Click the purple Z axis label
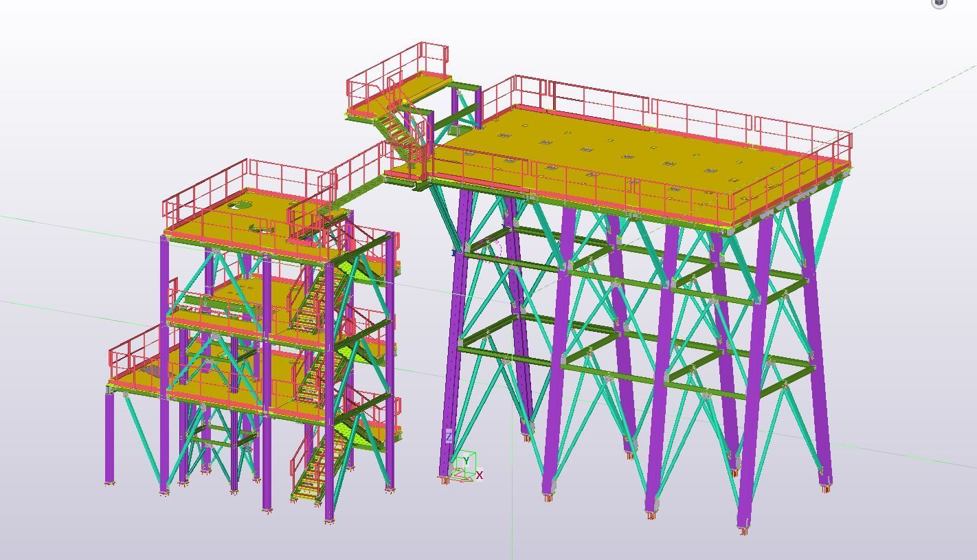The width and height of the screenshot is (977, 560). point(449,437)
